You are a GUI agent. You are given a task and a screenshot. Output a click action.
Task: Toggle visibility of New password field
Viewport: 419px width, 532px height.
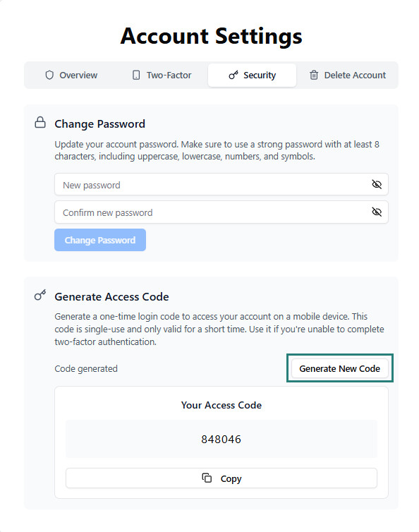[377, 184]
